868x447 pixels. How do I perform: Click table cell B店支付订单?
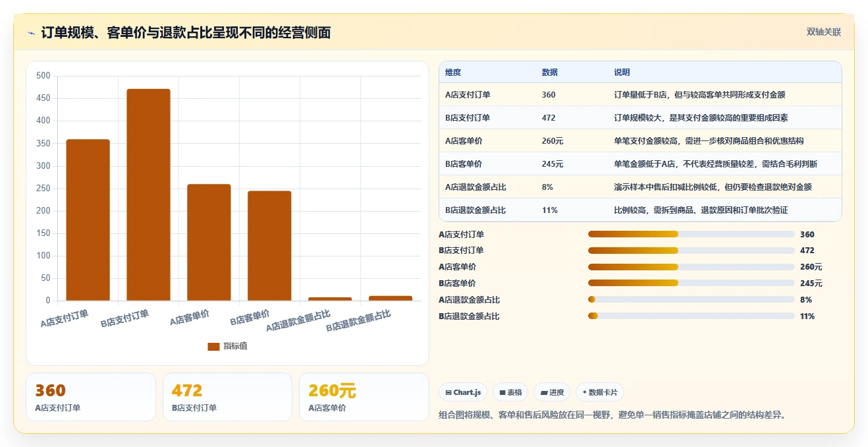(468, 118)
